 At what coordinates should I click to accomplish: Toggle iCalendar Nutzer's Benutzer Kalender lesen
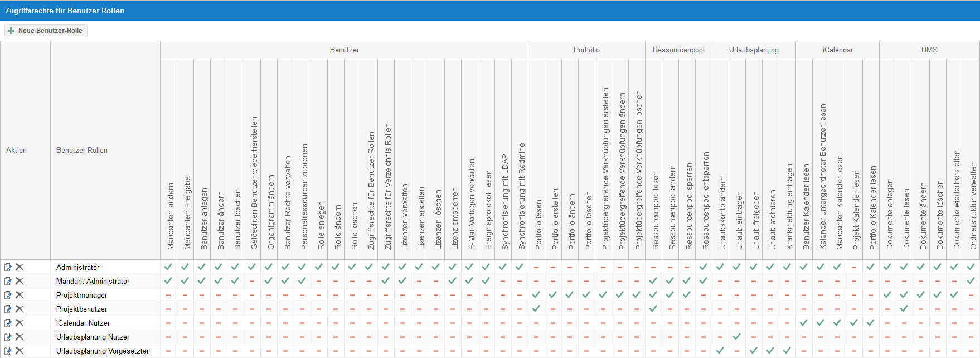(804, 323)
